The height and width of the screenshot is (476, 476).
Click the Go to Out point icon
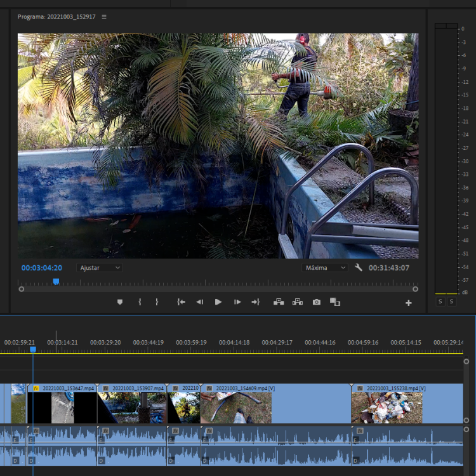point(256,302)
